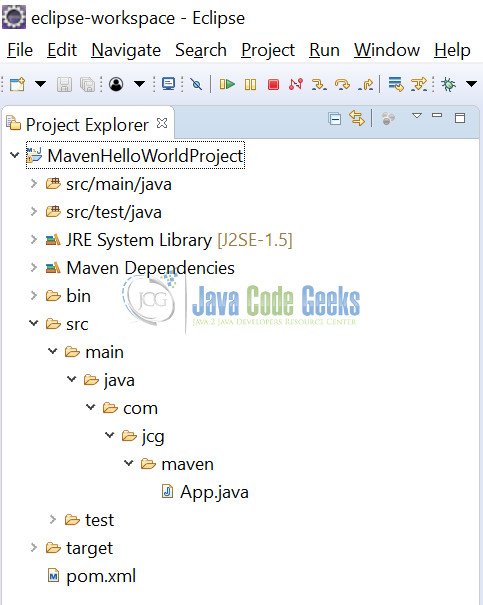Click Collapse All in Project Explorer
Viewport: 483px width, 605px height.
tap(334, 118)
